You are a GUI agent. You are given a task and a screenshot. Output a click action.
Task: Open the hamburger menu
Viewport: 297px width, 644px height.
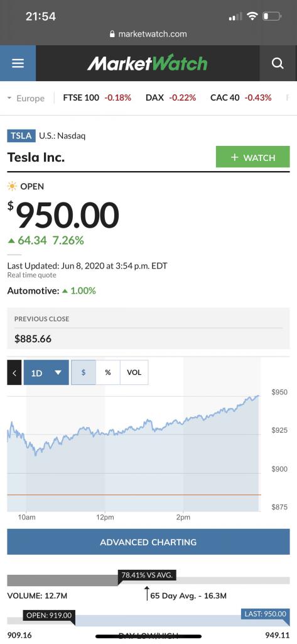(x=18, y=64)
